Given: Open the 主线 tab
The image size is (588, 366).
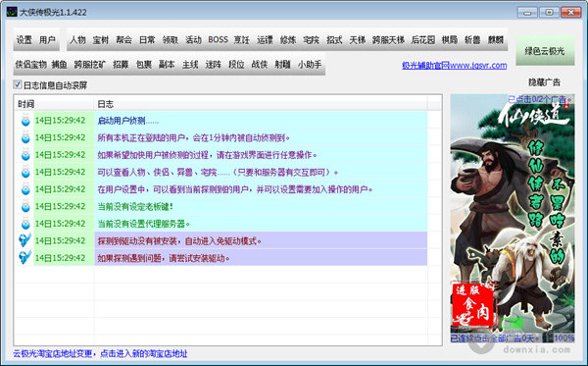Looking at the screenshot, I should pos(190,65).
